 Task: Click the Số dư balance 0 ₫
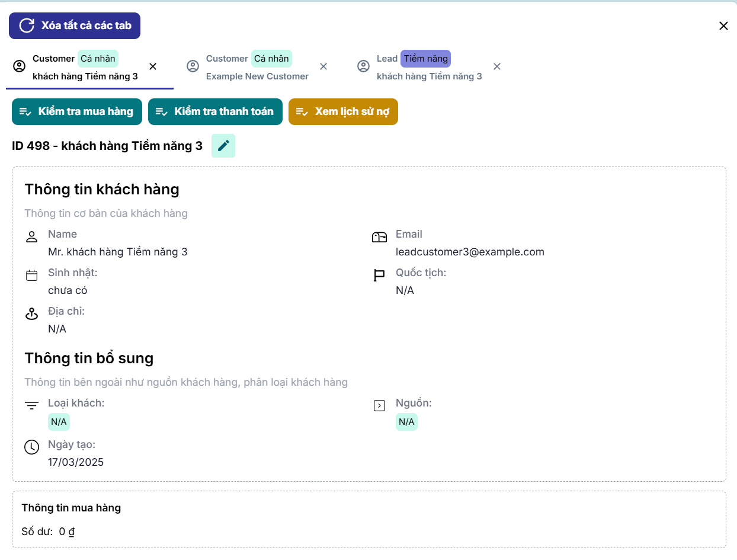pyautogui.click(x=67, y=532)
